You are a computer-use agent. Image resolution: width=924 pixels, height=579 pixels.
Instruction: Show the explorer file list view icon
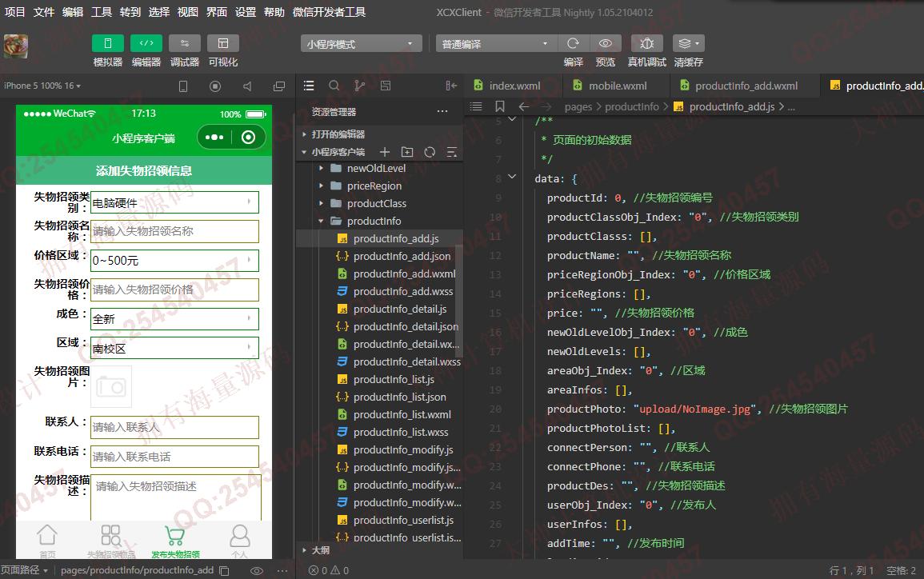point(309,86)
